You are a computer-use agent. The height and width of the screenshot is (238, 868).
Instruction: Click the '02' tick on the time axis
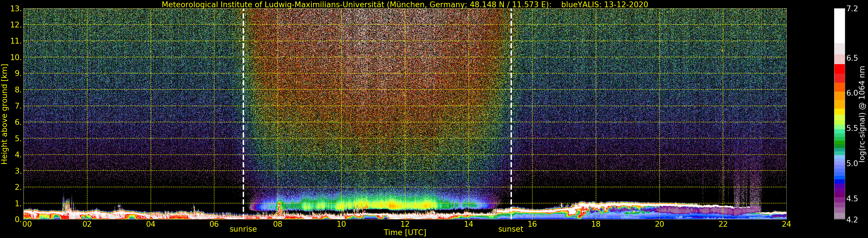click(x=87, y=224)
